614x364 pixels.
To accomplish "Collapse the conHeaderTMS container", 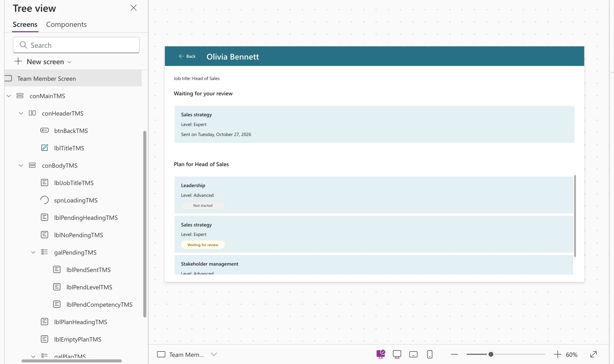I will 21,113.
